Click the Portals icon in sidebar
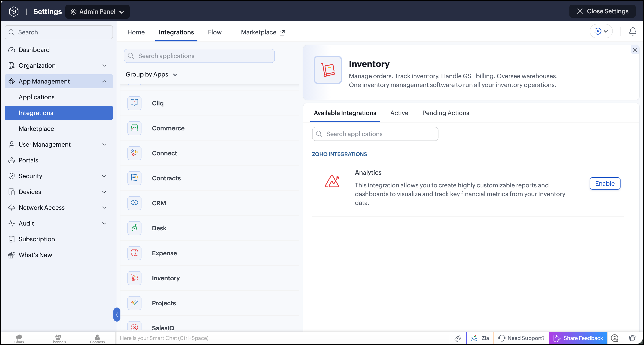Image resolution: width=644 pixels, height=345 pixels. click(11, 160)
